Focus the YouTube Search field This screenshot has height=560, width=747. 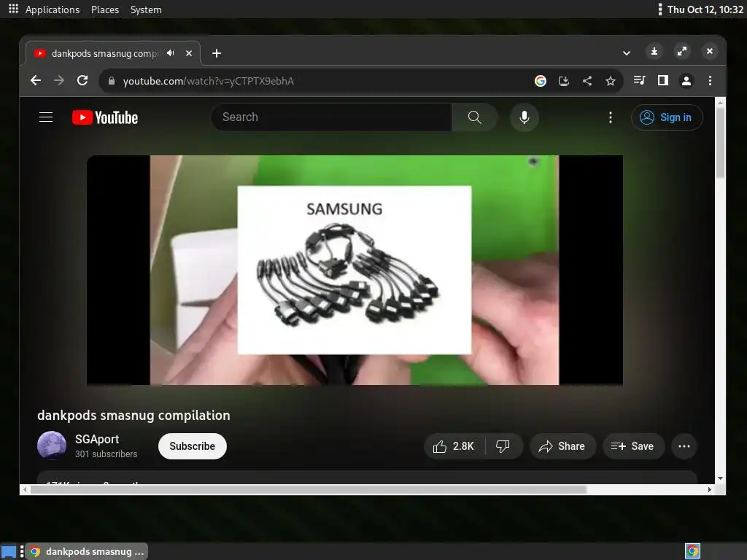click(332, 117)
